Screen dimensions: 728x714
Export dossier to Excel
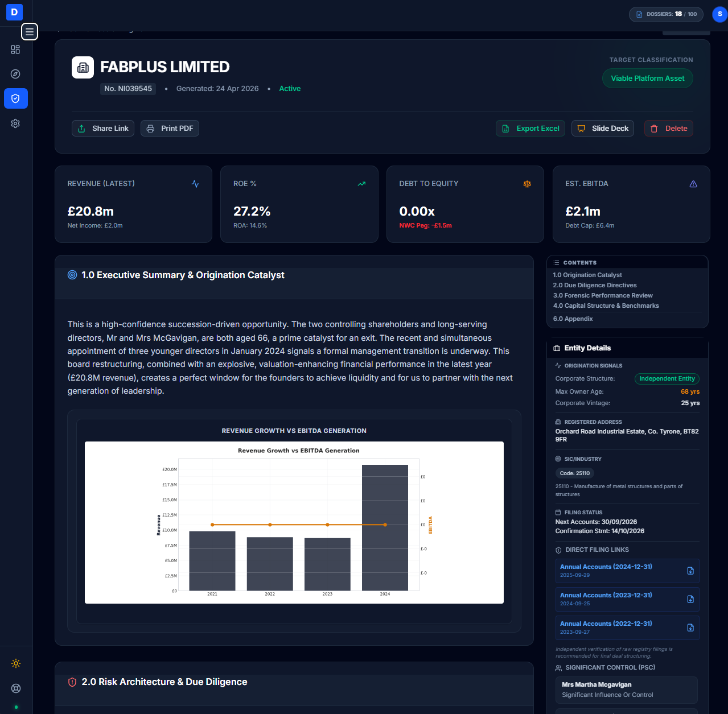pyautogui.click(x=530, y=129)
